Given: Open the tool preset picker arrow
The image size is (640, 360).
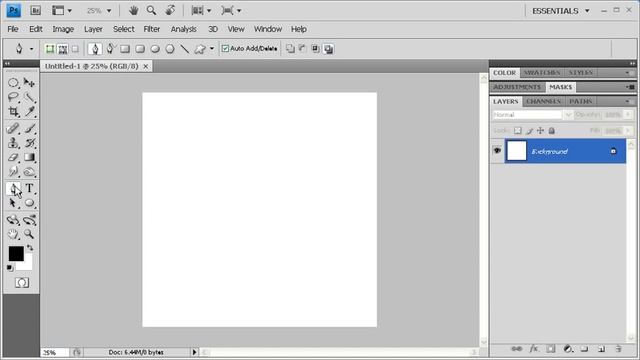Looking at the screenshot, I should click(x=31, y=49).
